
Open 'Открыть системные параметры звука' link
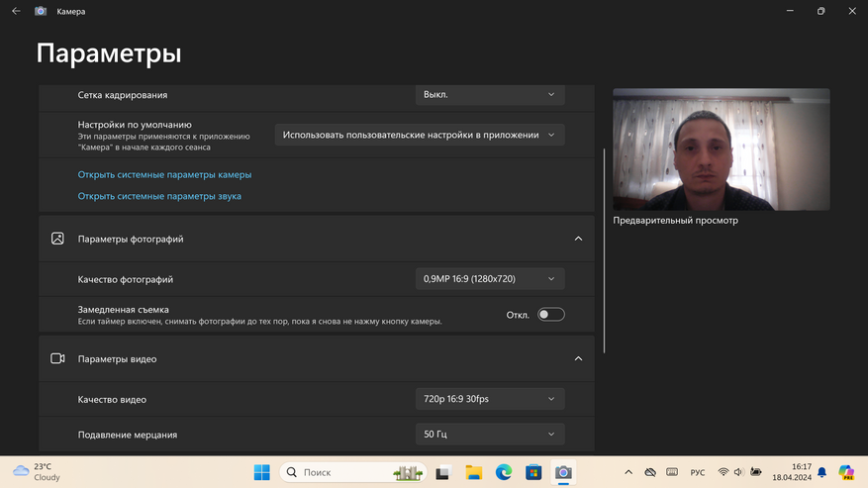pos(159,196)
